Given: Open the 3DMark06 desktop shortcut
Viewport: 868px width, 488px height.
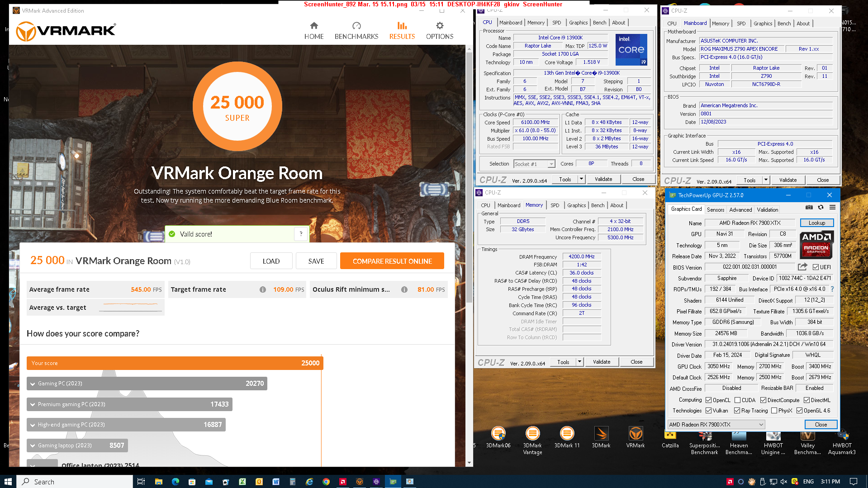Looking at the screenshot, I should tap(498, 437).
